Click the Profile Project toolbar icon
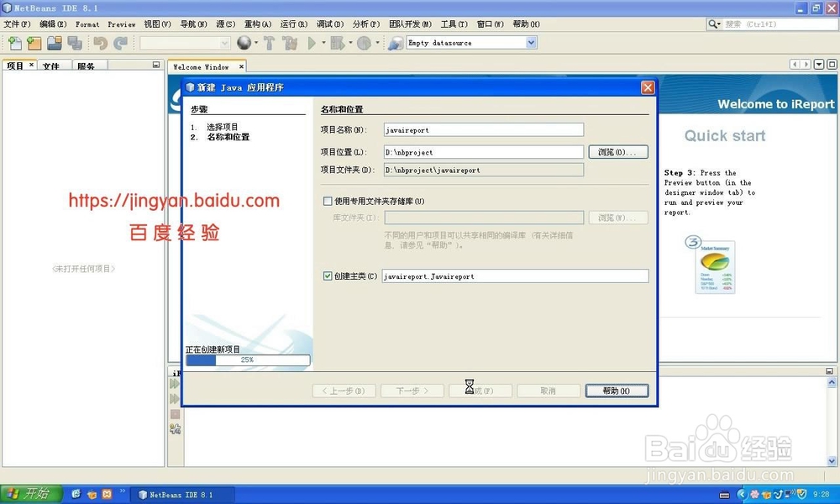Screen dimensions: 840x504 (x=365, y=43)
